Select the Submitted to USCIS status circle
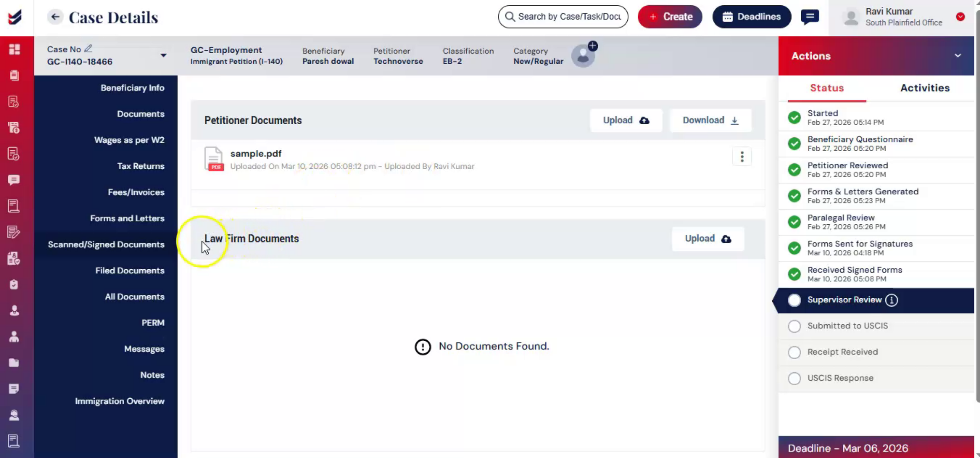Screen dimensions: 980x458 [794, 326]
